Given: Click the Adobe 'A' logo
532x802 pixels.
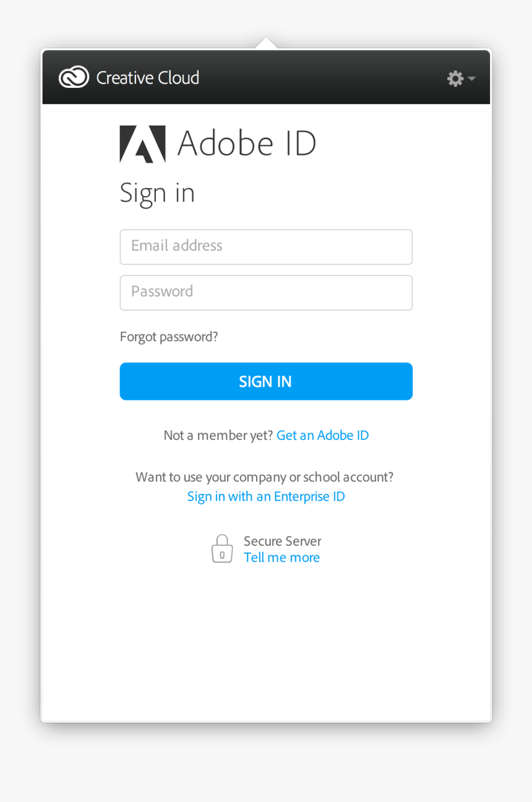Looking at the screenshot, I should [x=142, y=144].
